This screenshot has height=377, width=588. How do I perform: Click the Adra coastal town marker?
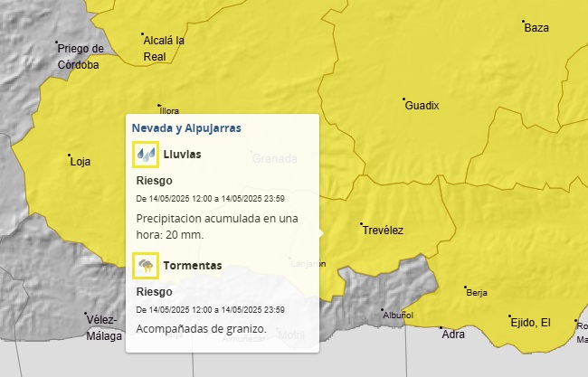(x=441, y=327)
